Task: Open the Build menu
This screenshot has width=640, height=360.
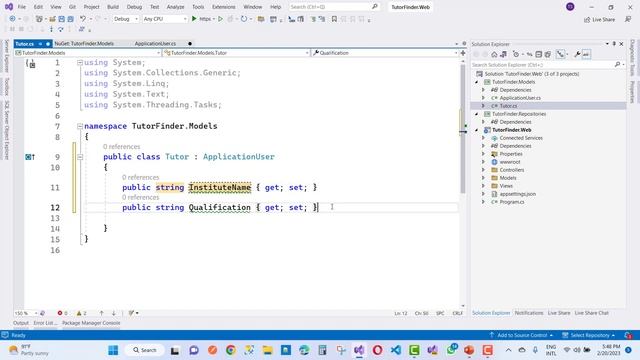Action: click(113, 7)
